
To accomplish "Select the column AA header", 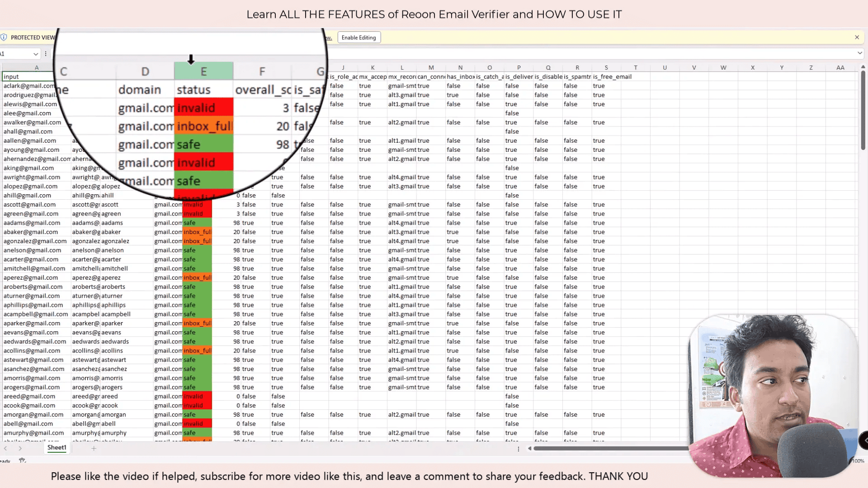I will (840, 67).
